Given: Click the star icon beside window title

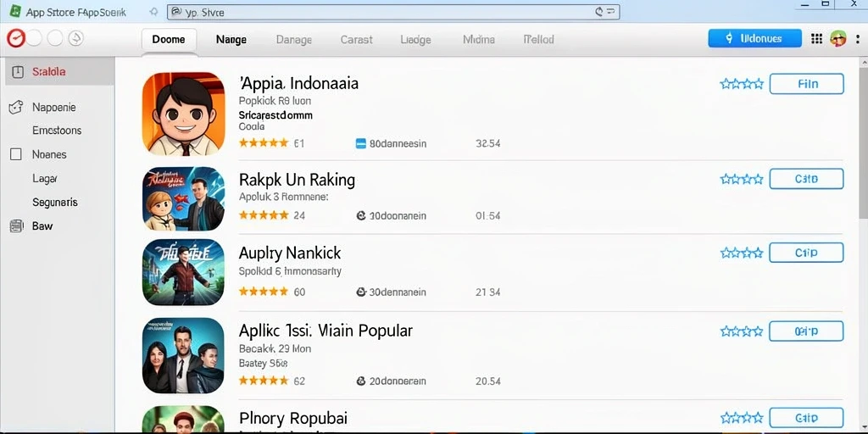Looking at the screenshot, I should pos(154,12).
